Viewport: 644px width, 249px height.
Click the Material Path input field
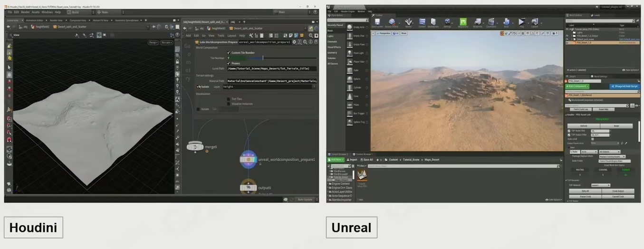[271, 81]
